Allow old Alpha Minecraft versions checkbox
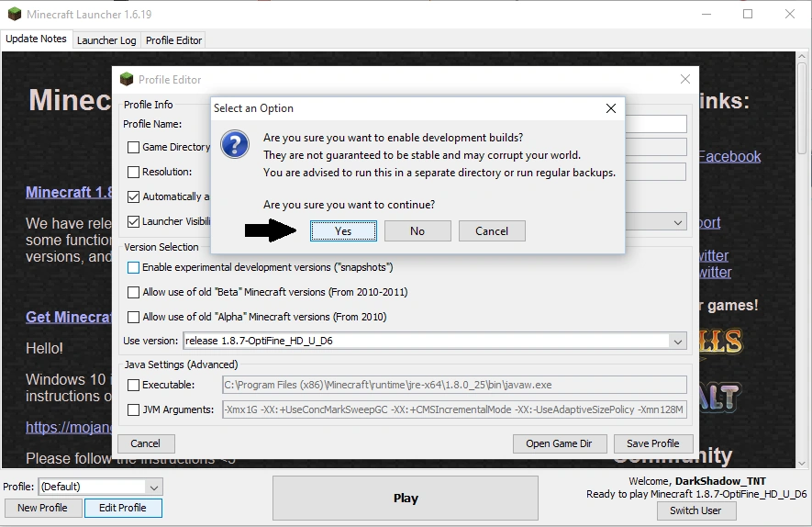812x527 pixels. (x=133, y=317)
